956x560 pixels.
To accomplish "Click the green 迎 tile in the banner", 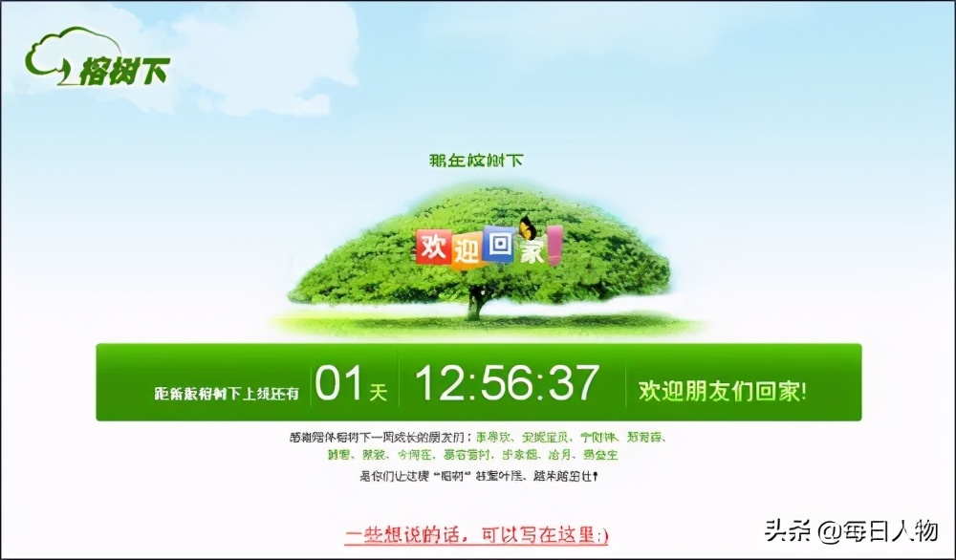I will (x=467, y=249).
